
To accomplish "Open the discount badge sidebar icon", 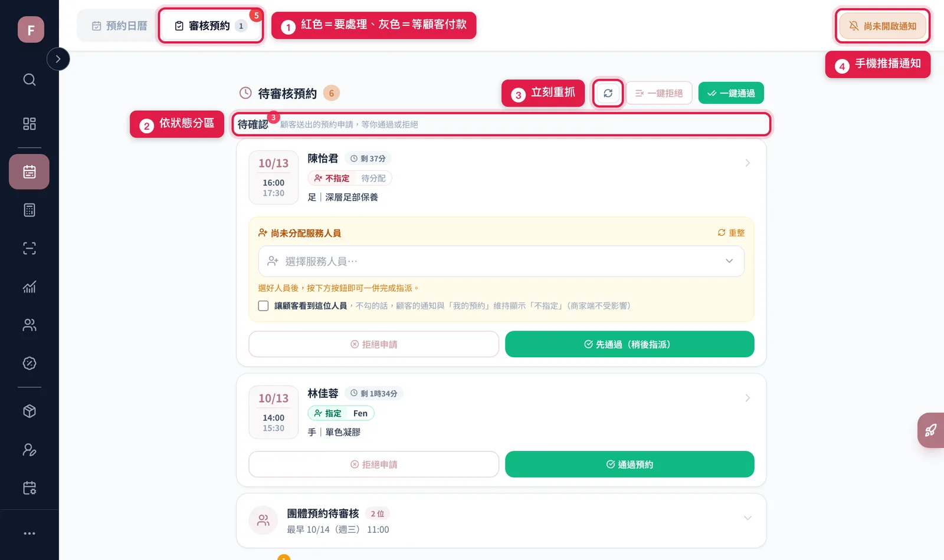I will point(29,363).
